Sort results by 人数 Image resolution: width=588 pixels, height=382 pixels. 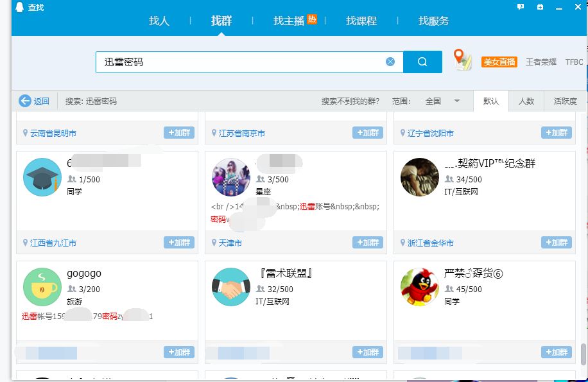tap(526, 101)
